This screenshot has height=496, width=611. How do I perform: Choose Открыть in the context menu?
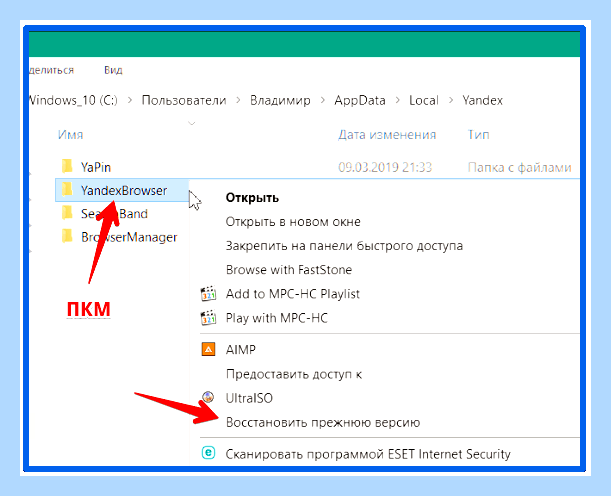tap(252, 198)
